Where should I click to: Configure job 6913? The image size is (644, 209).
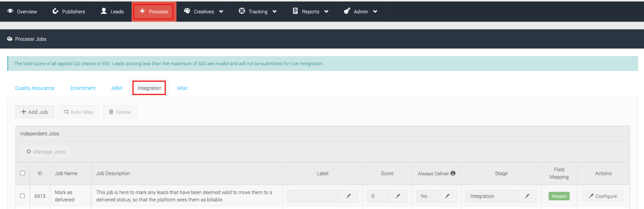point(603,196)
